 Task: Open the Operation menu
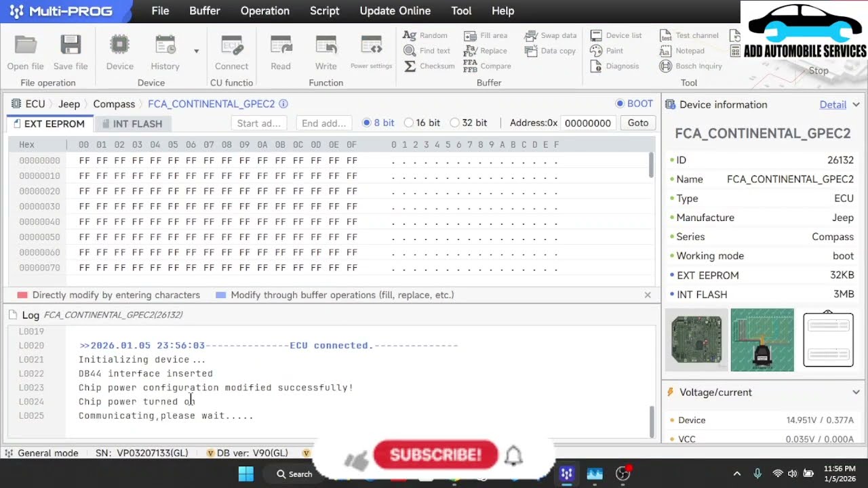(265, 11)
